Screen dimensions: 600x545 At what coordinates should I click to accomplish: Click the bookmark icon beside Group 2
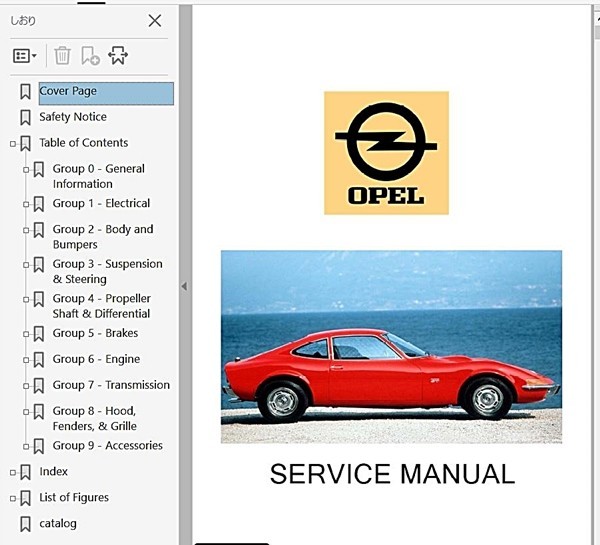point(39,230)
